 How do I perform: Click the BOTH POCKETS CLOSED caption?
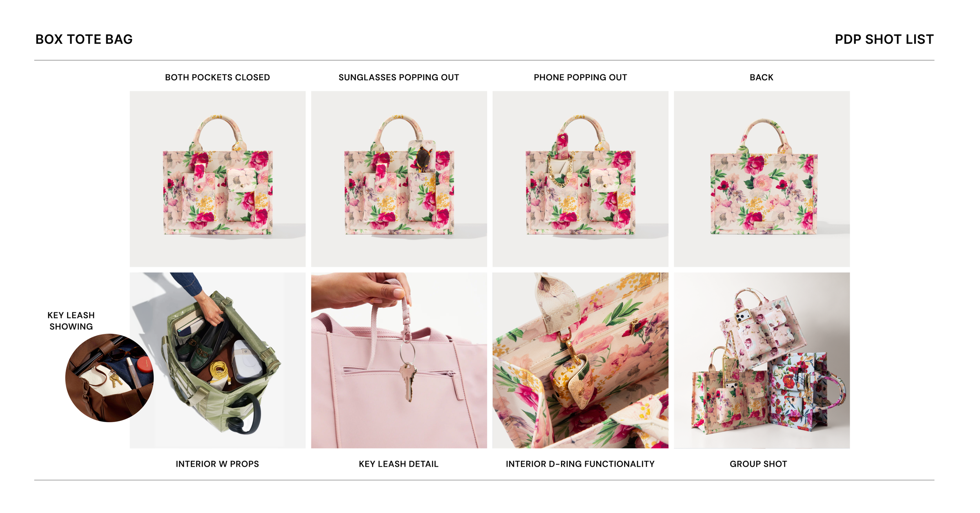pyautogui.click(x=218, y=78)
